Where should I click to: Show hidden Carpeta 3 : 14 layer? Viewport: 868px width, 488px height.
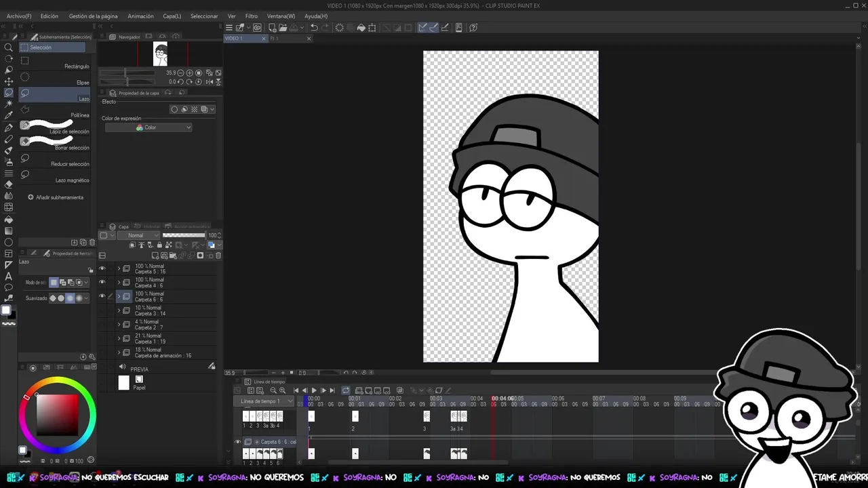(x=102, y=310)
